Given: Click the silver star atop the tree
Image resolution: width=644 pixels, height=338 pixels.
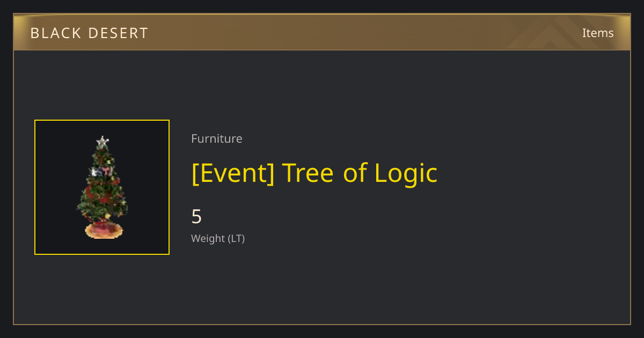Looking at the screenshot, I should pyautogui.click(x=102, y=142).
